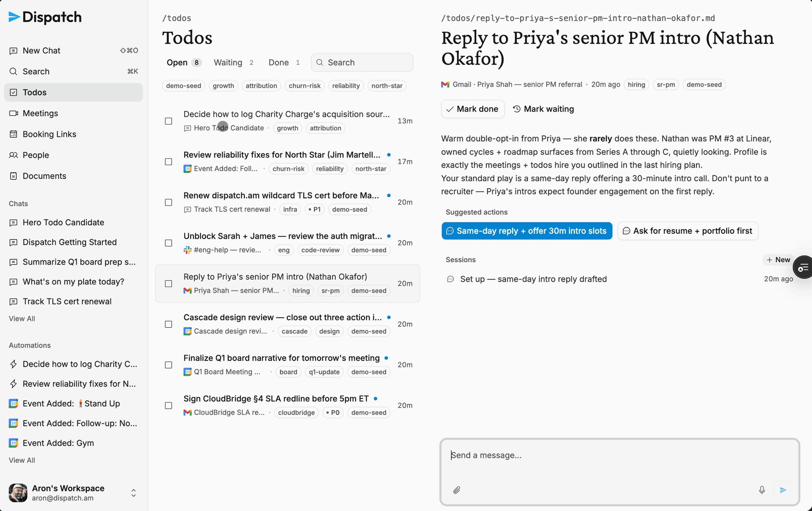Click Mark waiting button
812x511 pixels.
click(x=543, y=109)
